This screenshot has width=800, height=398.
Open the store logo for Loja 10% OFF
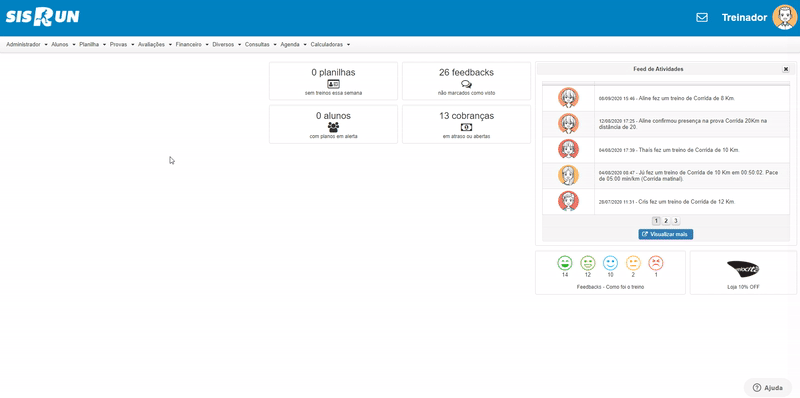tap(743, 268)
